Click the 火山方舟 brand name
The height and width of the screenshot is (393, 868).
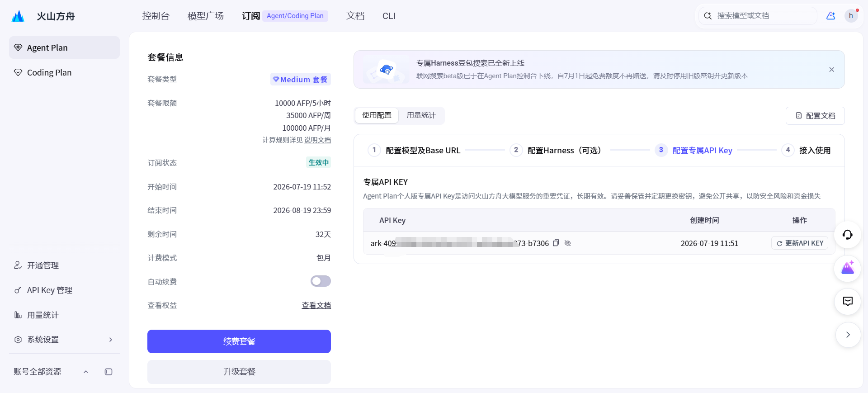(56, 16)
